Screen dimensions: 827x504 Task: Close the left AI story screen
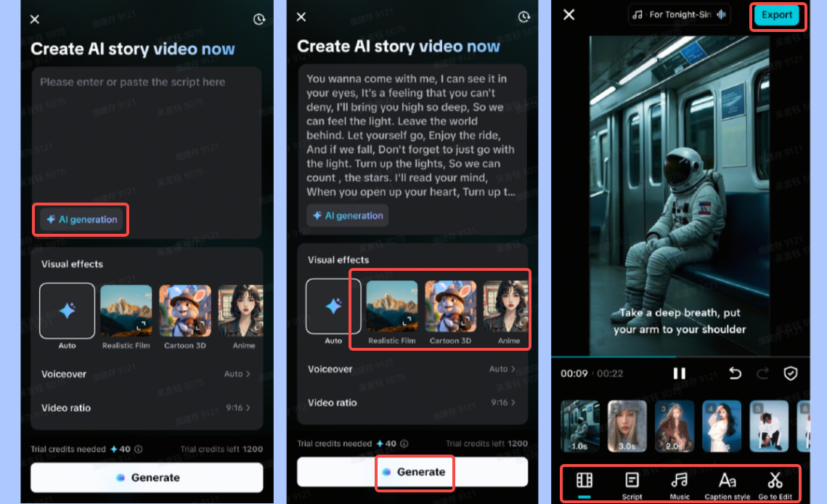(35, 20)
